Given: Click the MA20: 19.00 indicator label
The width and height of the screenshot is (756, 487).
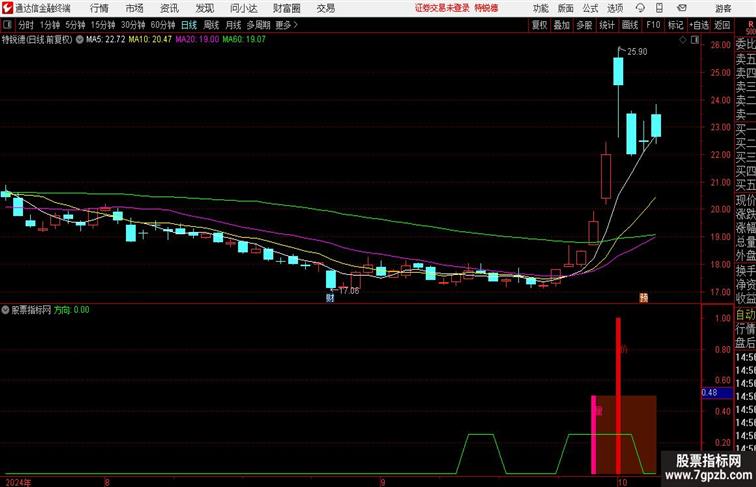Looking at the screenshot, I should click(197, 40).
